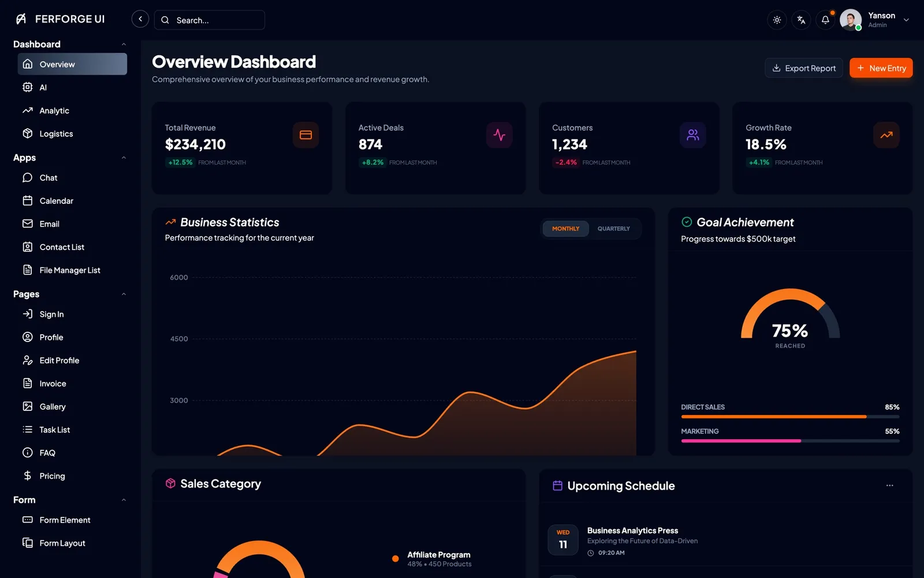Screen dimensions: 924x578
Task: Open Upcoming Schedule more options menu
Action: [889, 486]
